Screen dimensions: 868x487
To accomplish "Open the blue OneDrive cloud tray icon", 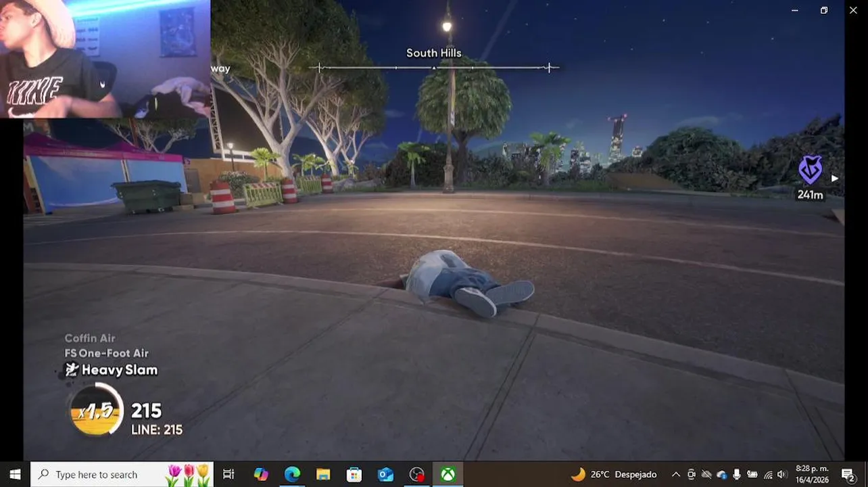I will point(721,474).
